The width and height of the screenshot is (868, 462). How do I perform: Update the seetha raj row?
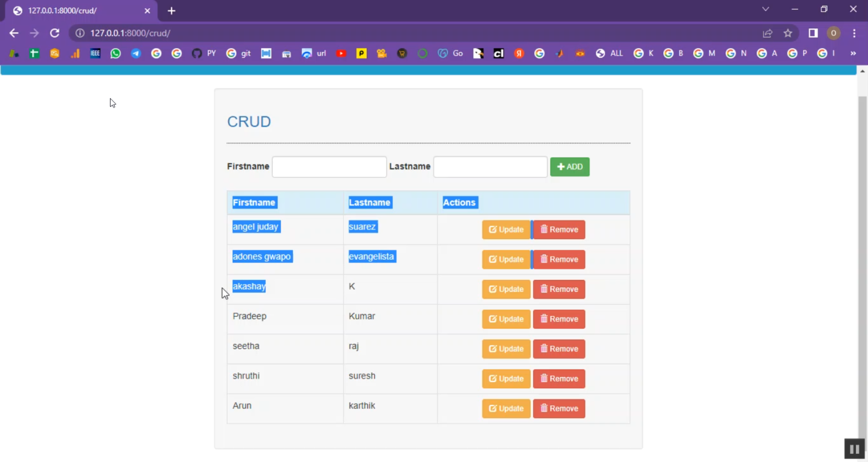pyautogui.click(x=506, y=349)
